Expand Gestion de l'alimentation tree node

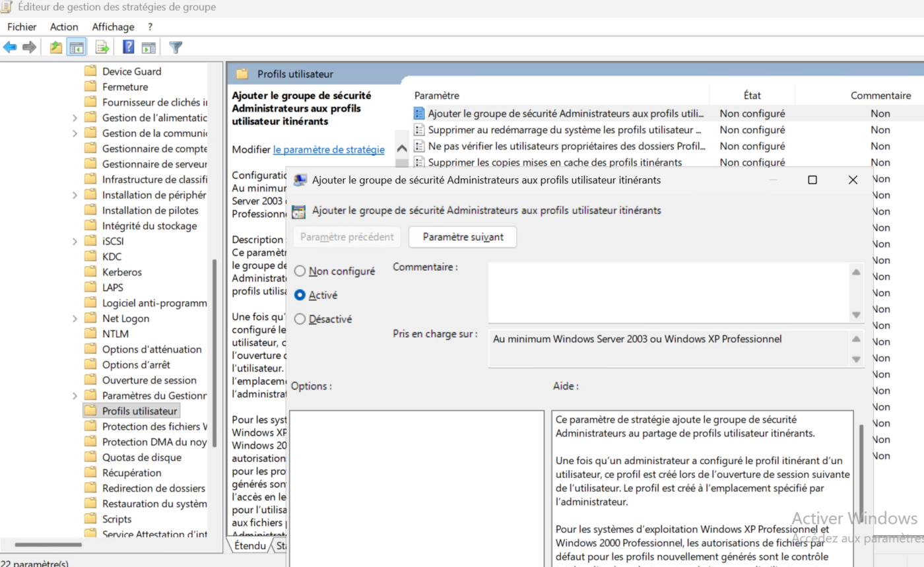coord(75,117)
